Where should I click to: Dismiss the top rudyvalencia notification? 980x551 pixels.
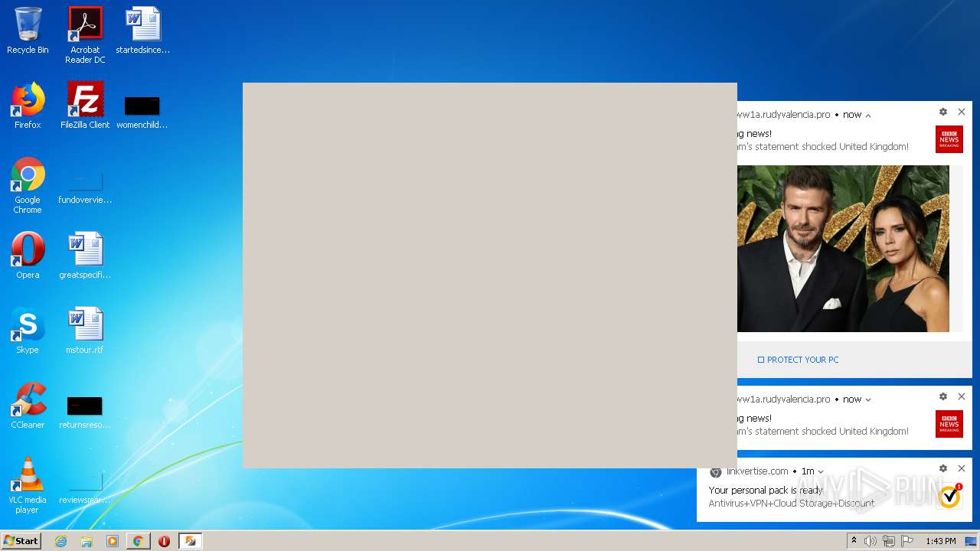962,112
